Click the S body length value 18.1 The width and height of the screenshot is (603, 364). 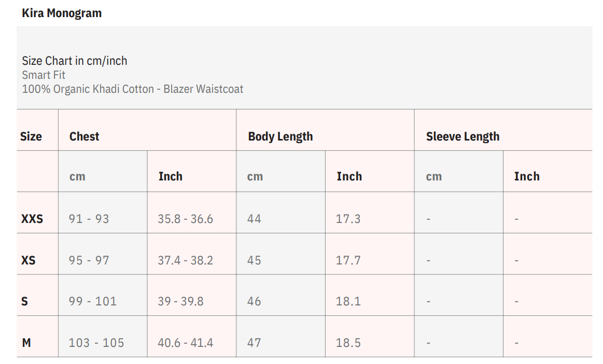coord(348,301)
